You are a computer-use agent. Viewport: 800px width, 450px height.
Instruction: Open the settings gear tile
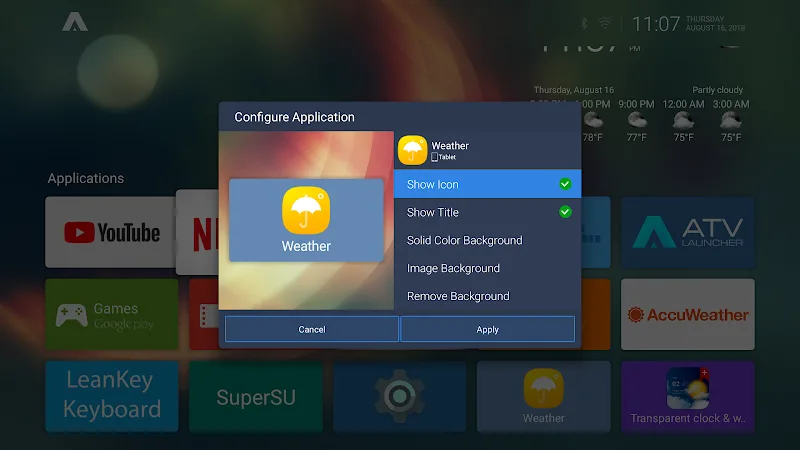coord(399,397)
